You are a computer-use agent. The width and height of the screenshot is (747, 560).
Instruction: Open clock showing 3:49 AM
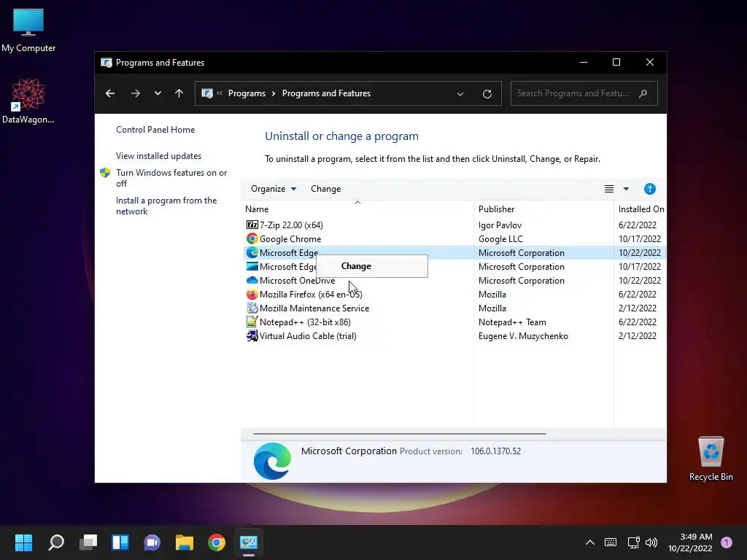click(x=690, y=542)
